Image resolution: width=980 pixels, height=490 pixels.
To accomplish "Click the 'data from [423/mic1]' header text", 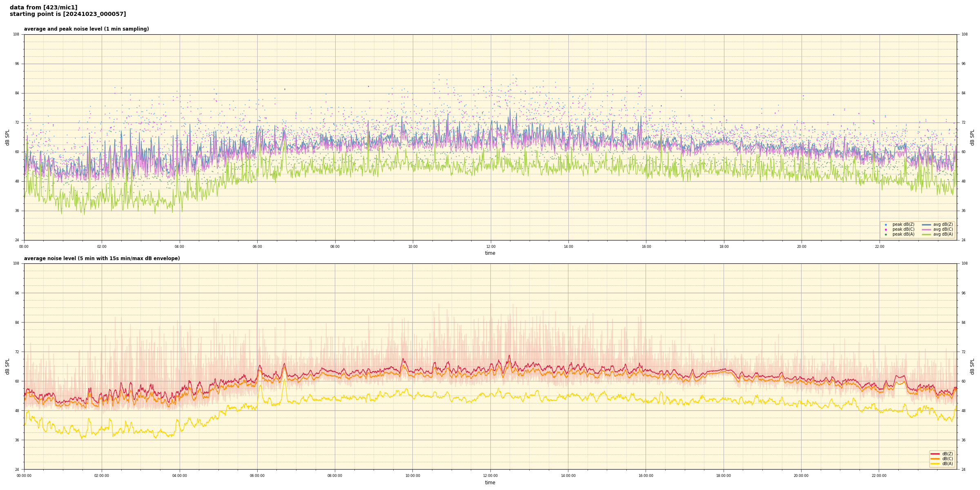I will coord(43,7).
